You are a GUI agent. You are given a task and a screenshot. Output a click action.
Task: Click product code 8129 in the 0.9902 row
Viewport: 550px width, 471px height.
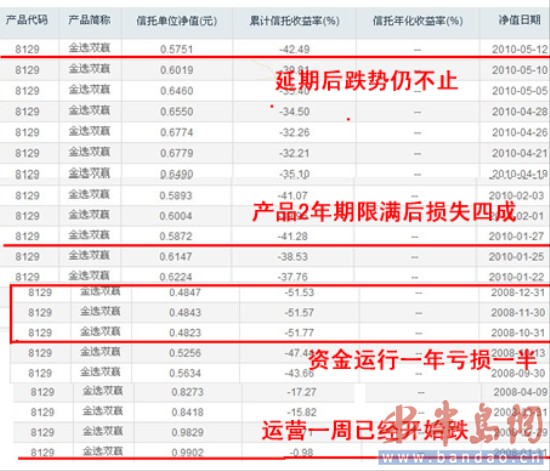42,452
